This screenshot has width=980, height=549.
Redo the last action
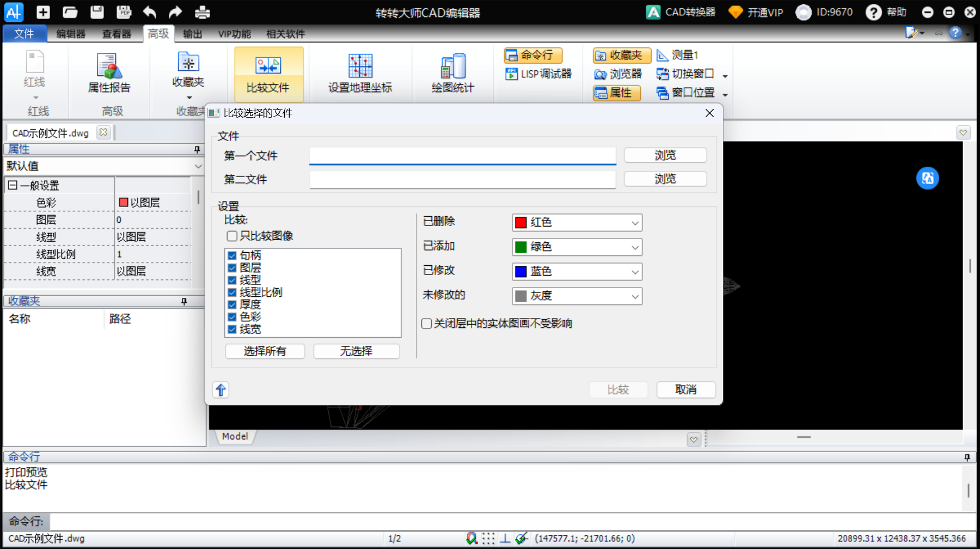point(175,12)
